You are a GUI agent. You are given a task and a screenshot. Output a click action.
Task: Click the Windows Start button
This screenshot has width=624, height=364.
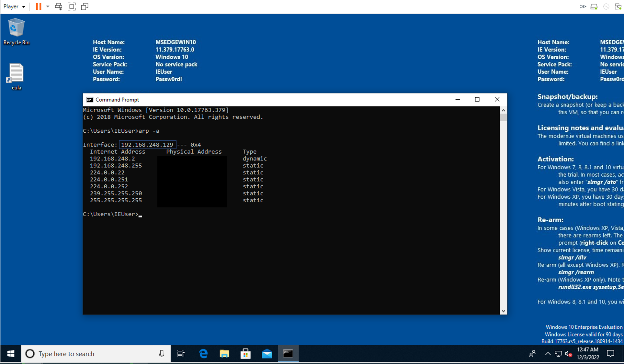point(11,354)
